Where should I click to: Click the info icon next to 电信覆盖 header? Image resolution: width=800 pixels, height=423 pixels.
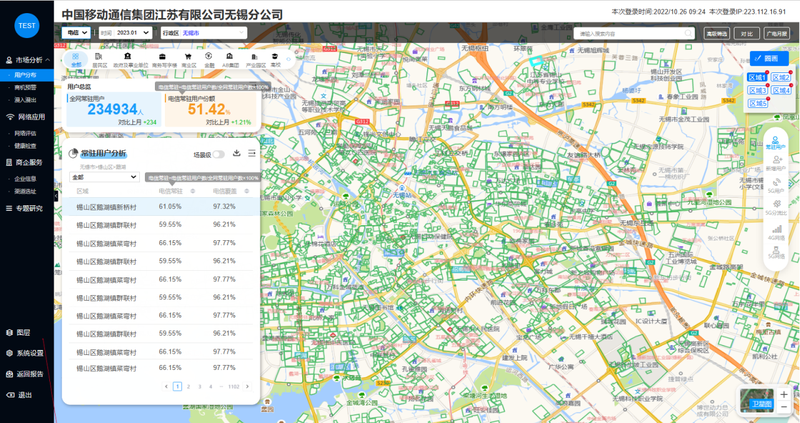(x=246, y=191)
